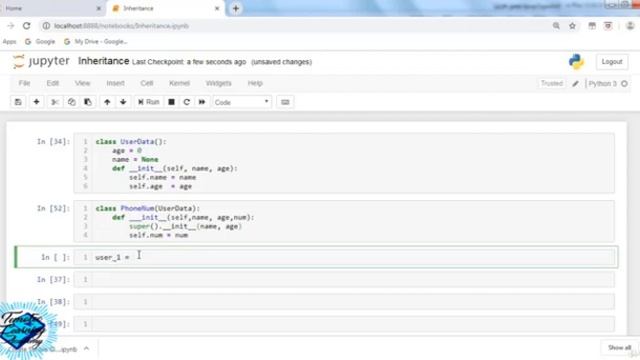Open the command palette keyboard icon
Screen dimensions: 640x360
click(x=285, y=102)
